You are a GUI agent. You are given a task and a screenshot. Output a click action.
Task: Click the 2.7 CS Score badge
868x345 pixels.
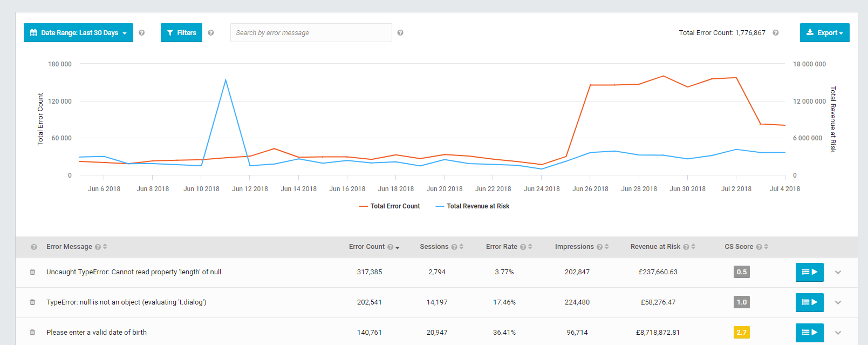(x=742, y=333)
